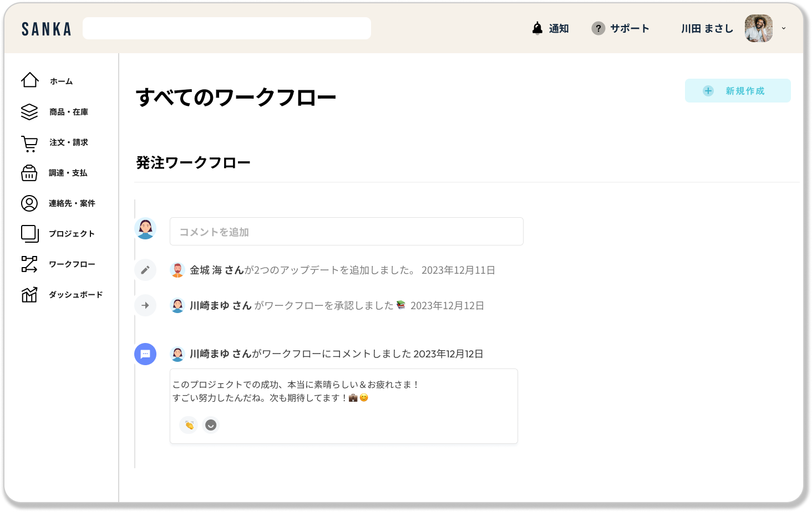Click the layers icon for 商品・在庫
This screenshot has height=512, width=812.
[29, 111]
